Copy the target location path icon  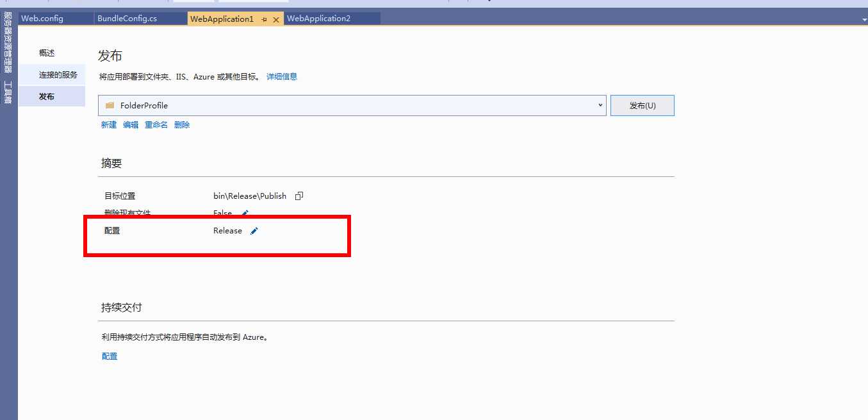299,196
